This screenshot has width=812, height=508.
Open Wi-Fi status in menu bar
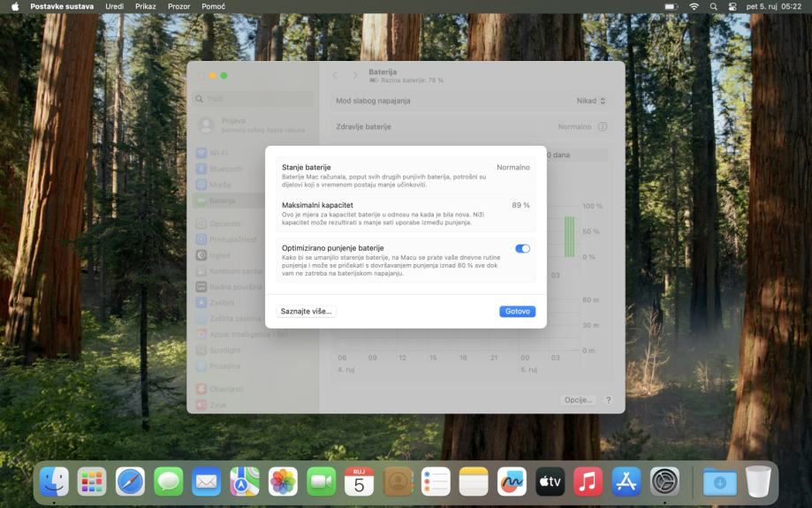pyautogui.click(x=694, y=7)
